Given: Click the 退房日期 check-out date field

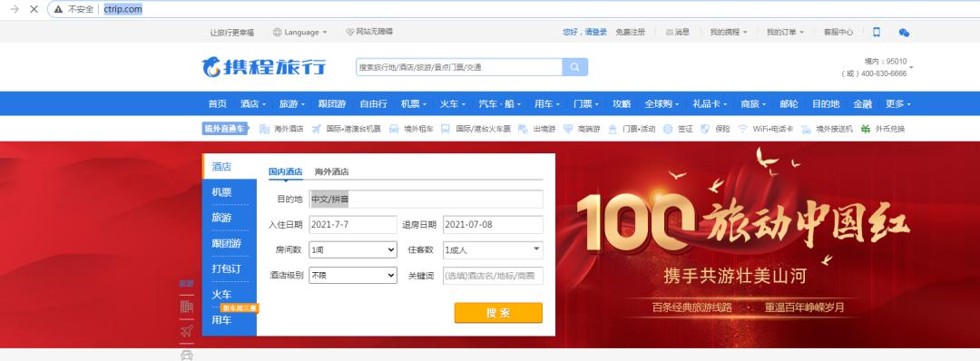Looking at the screenshot, I should 493,224.
